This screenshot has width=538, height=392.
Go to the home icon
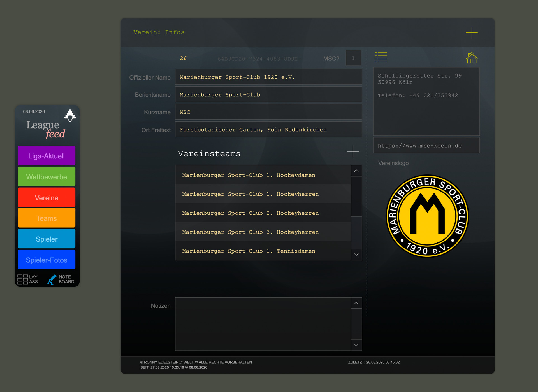point(472,58)
